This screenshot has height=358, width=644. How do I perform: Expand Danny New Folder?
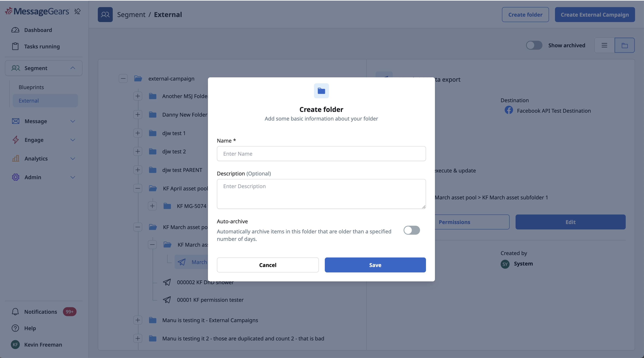click(x=138, y=115)
